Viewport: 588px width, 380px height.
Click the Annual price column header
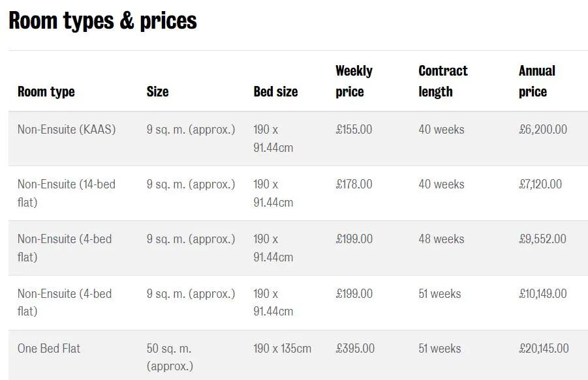click(x=536, y=81)
